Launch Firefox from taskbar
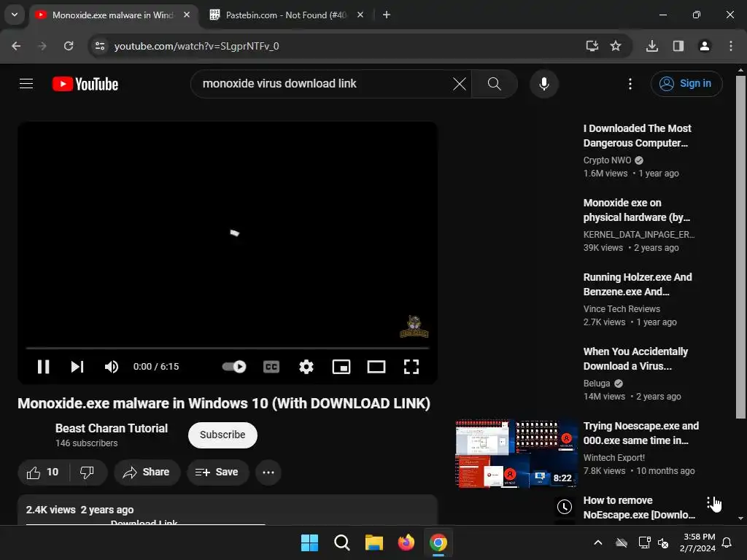 click(x=406, y=542)
